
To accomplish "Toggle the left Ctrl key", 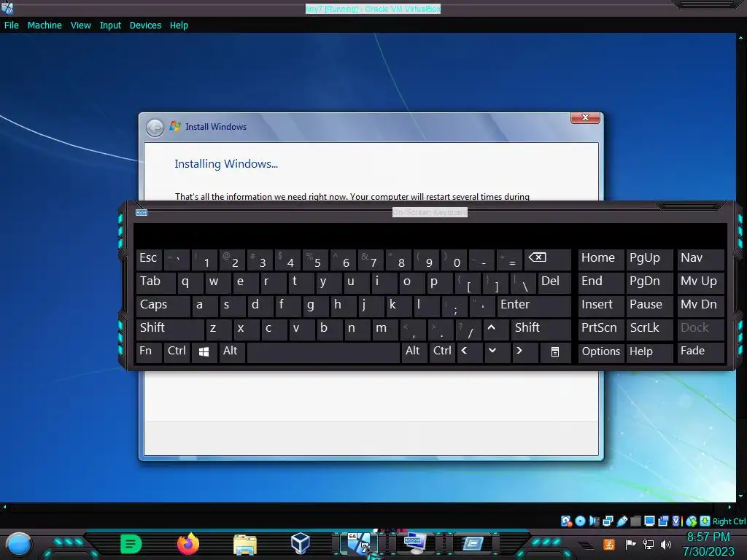I will point(177,352).
